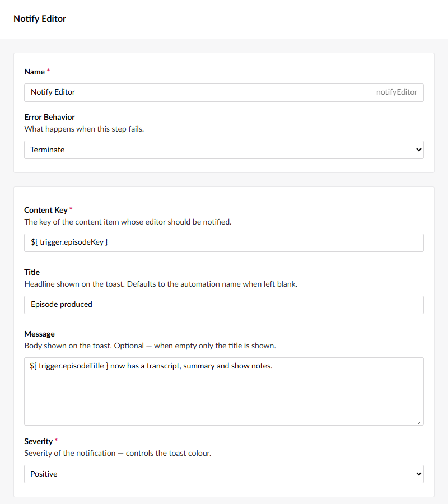The width and height of the screenshot is (448, 504).
Task: Click the Name label
Action: click(34, 72)
